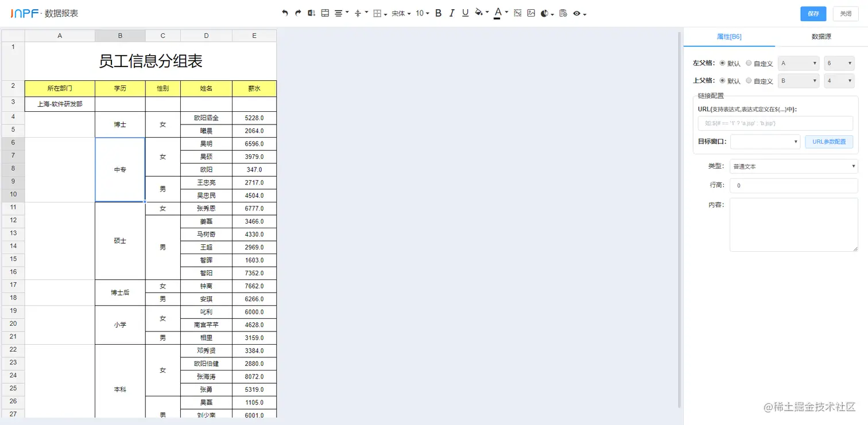Click the URL参数配置 button
The width and height of the screenshot is (868, 425).
(x=829, y=142)
